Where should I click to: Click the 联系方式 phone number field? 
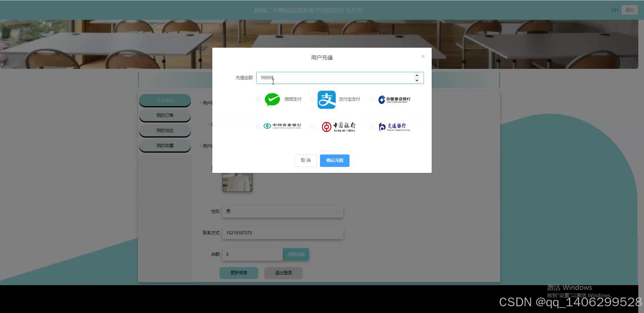point(283,233)
